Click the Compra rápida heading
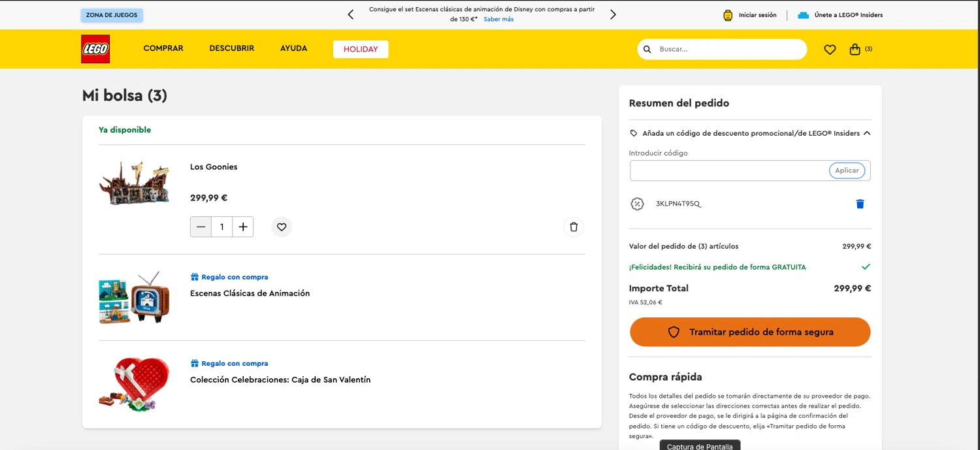This screenshot has width=980, height=450. click(665, 377)
